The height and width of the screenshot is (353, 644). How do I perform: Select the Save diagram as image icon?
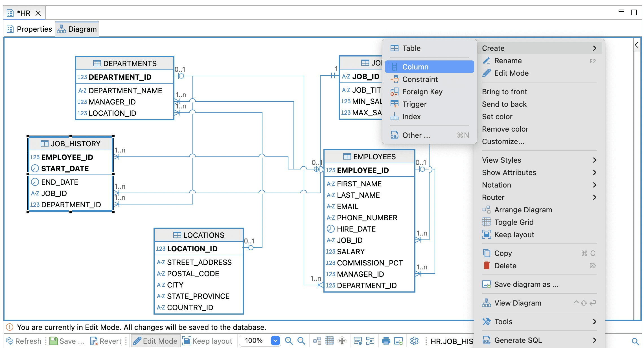click(398, 341)
